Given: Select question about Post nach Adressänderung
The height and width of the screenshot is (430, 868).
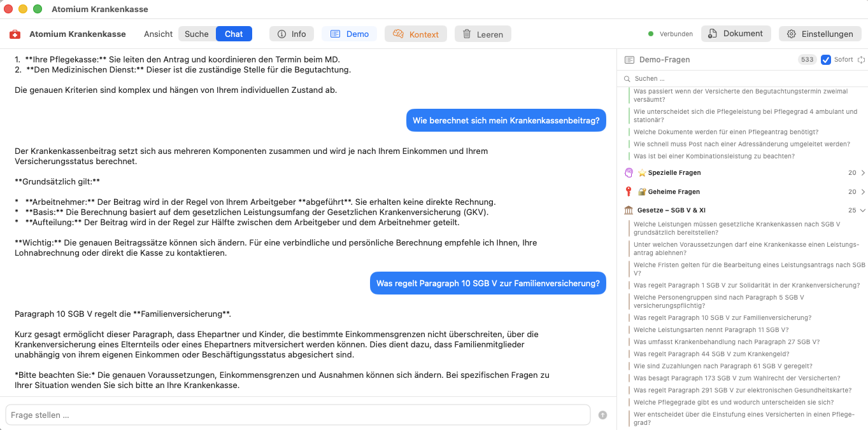Looking at the screenshot, I should click(741, 144).
